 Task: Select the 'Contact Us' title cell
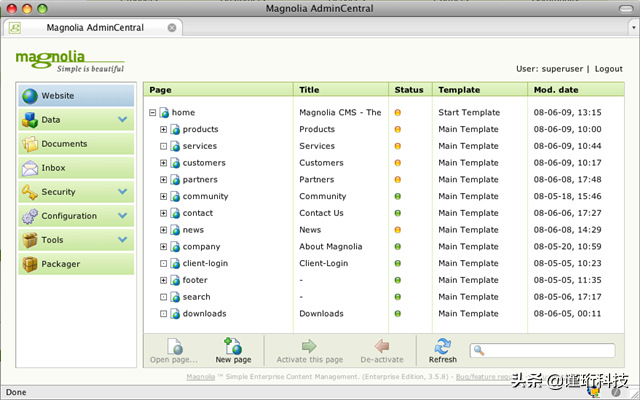(x=321, y=213)
